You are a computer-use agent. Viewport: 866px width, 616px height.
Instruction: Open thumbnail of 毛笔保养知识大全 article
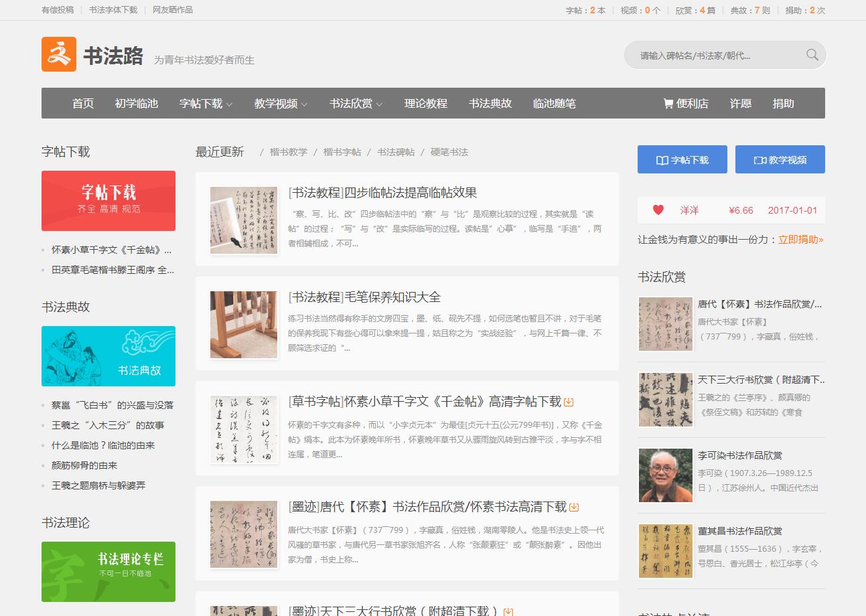tap(244, 325)
